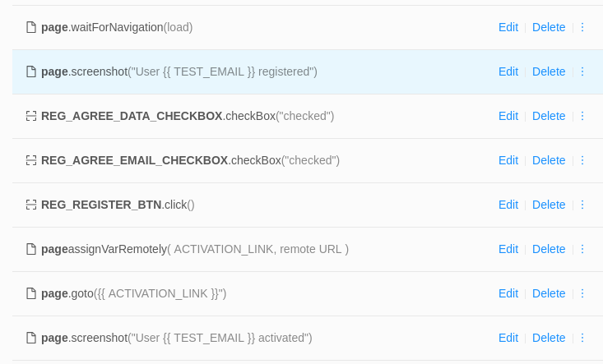Delete the activated screenshot step

(549, 338)
